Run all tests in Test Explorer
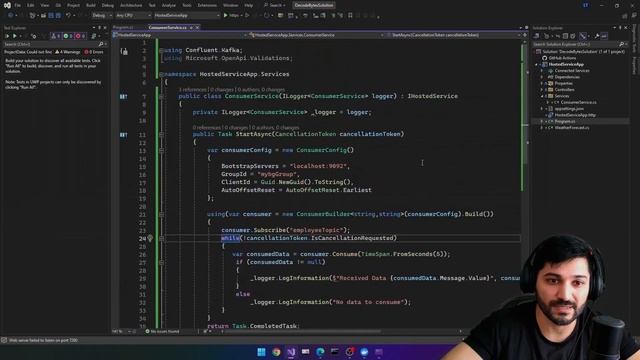 [x=7, y=36]
